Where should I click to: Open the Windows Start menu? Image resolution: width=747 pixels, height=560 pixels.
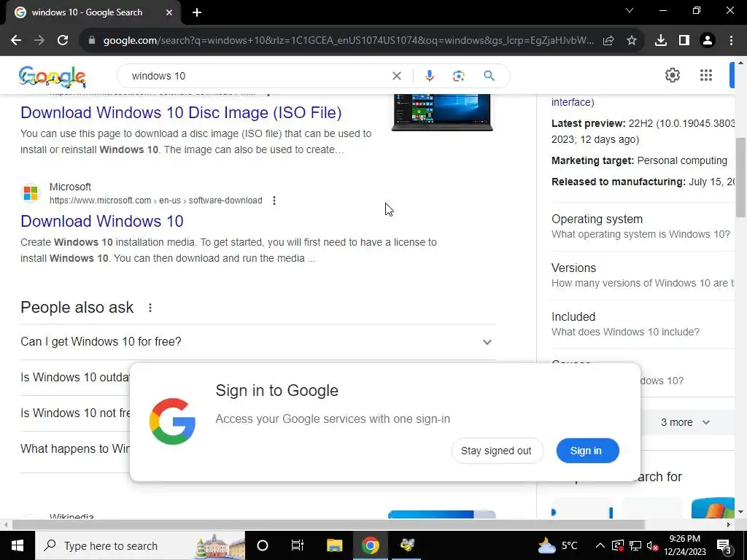tap(18, 545)
